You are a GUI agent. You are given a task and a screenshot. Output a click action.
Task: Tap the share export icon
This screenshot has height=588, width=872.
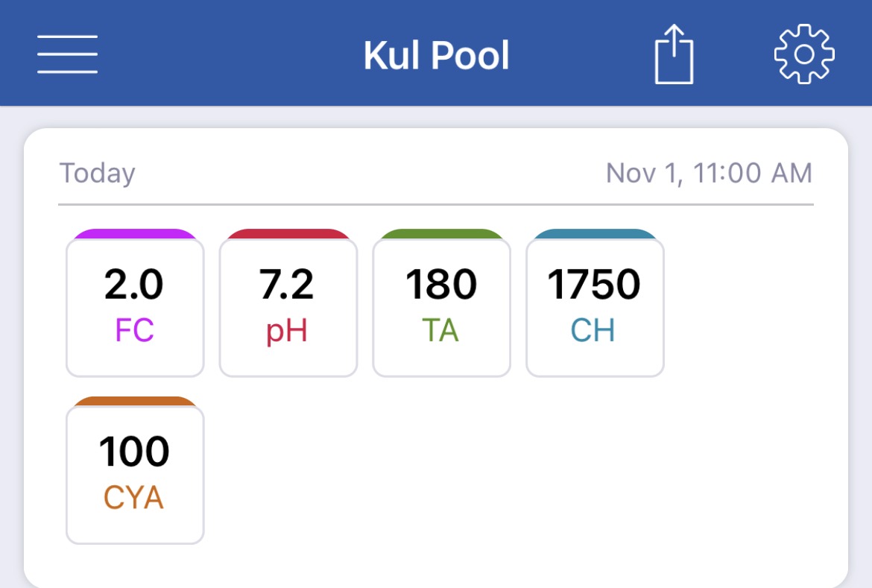(674, 54)
